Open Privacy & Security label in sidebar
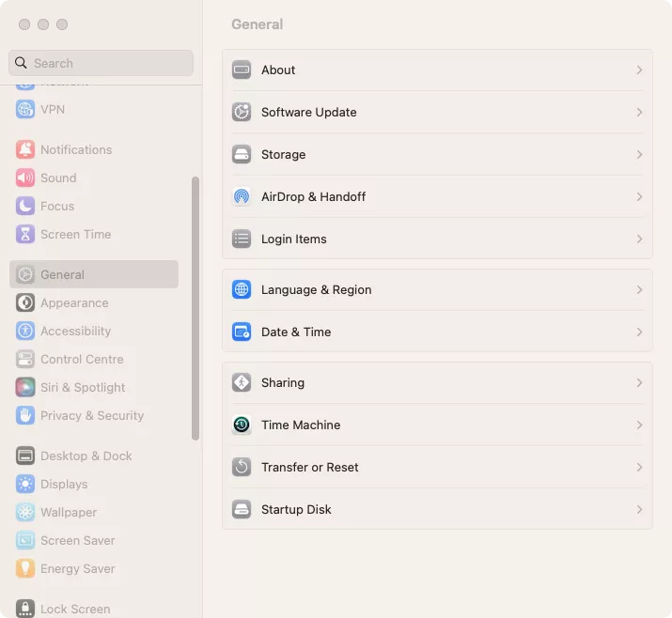The height and width of the screenshot is (618, 672). click(x=92, y=415)
